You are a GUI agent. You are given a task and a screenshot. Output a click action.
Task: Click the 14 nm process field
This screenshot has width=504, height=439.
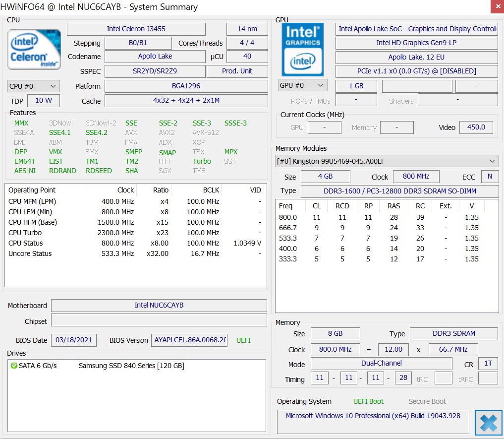(x=247, y=29)
